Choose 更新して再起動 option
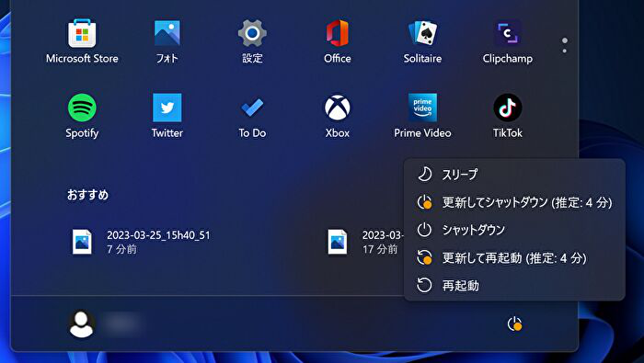644x363 pixels. [x=514, y=258]
